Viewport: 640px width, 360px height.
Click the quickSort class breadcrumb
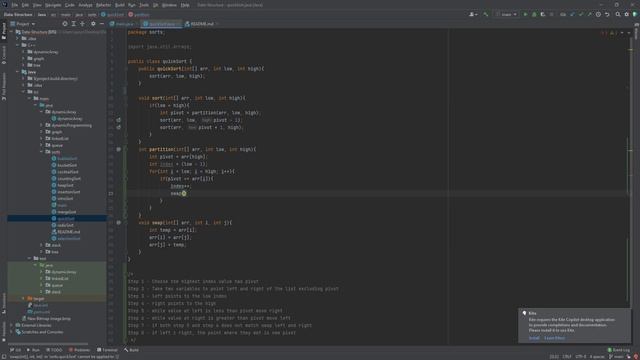[x=112, y=15]
